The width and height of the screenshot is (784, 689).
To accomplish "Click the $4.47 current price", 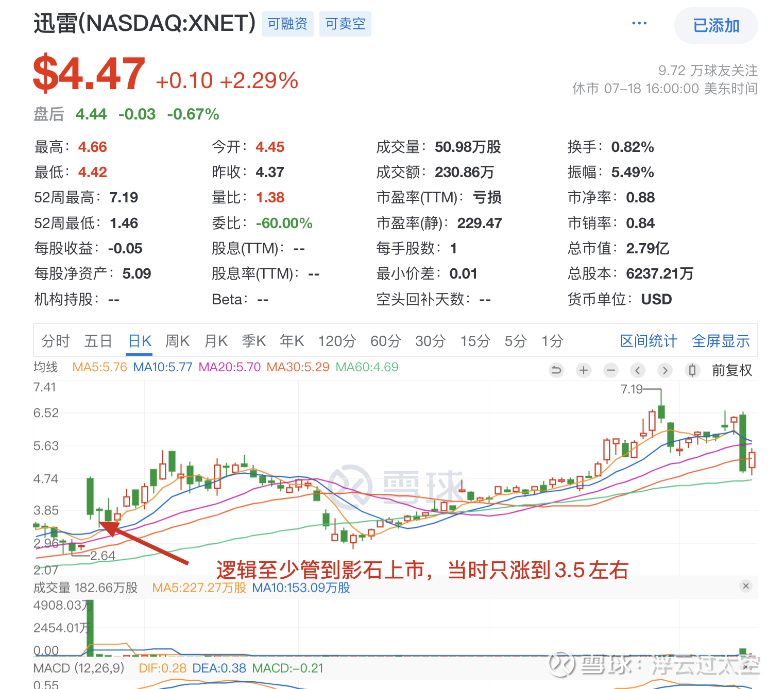I will (x=89, y=74).
